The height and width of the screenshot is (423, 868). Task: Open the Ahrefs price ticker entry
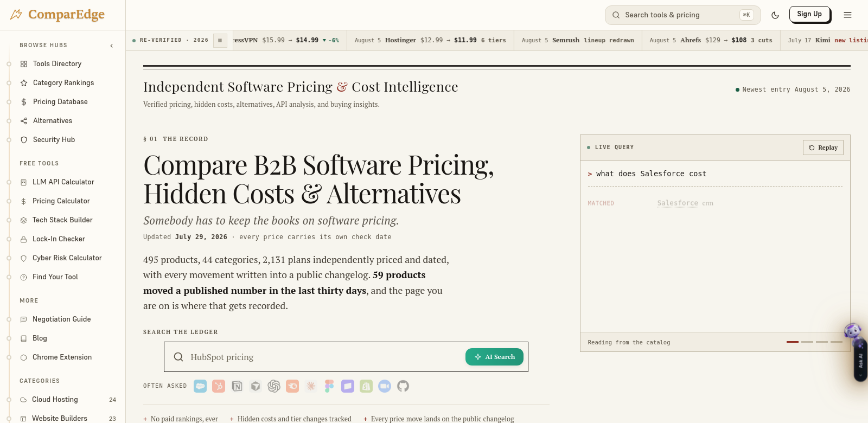[x=711, y=40]
